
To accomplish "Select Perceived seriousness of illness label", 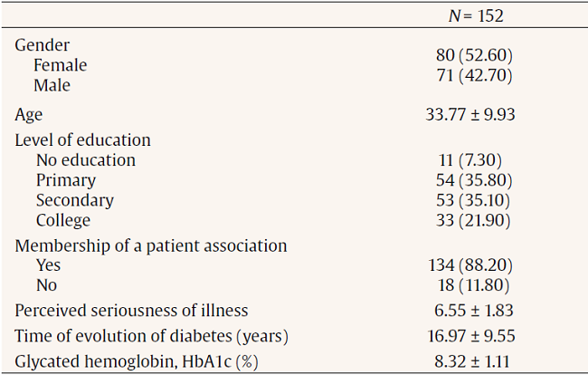I will (x=131, y=311).
